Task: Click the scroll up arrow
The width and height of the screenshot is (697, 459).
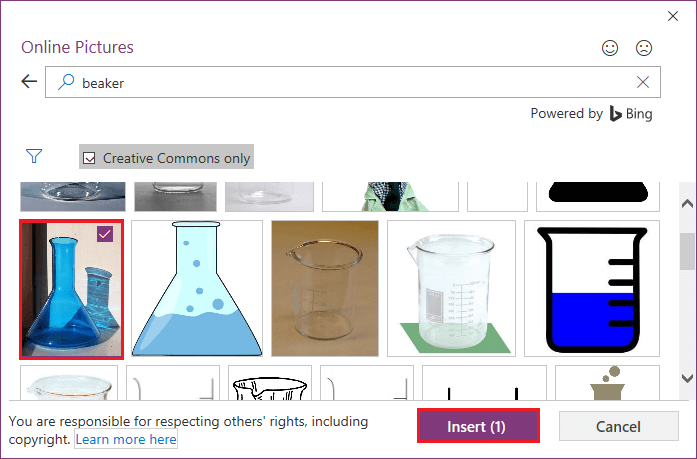Action: tap(687, 204)
